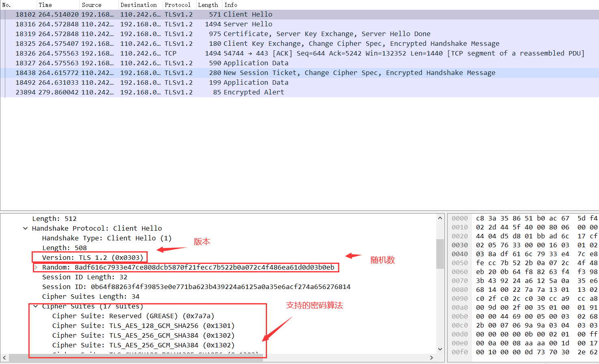
Task: Click TLSv1.2 protocol cell of packet 18438
Action: pyautogui.click(x=179, y=73)
